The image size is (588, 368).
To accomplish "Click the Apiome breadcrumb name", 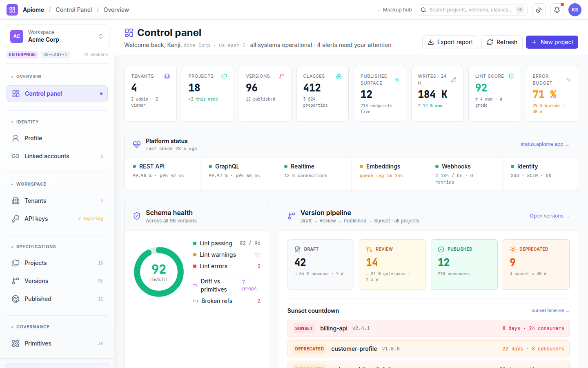I will pos(33,10).
